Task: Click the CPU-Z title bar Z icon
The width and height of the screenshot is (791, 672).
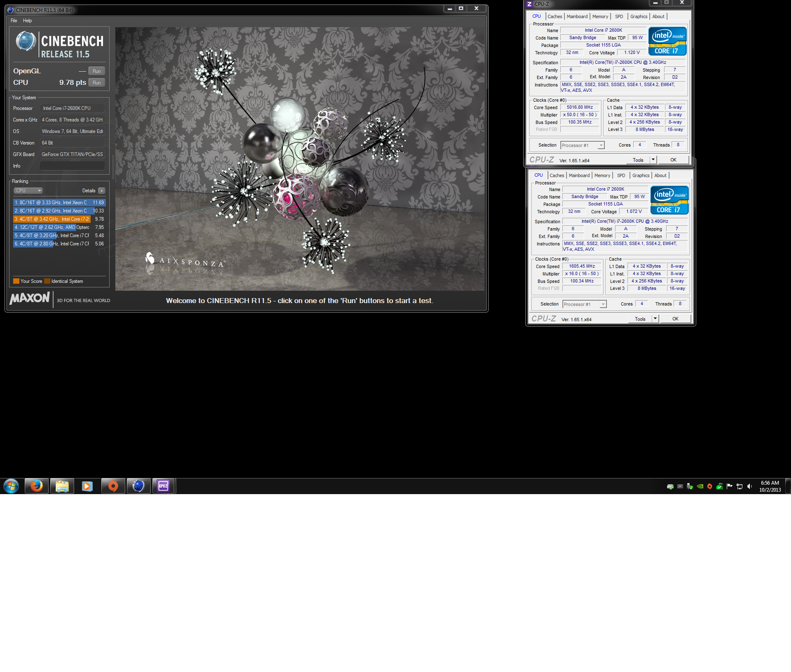Action: 530,4
